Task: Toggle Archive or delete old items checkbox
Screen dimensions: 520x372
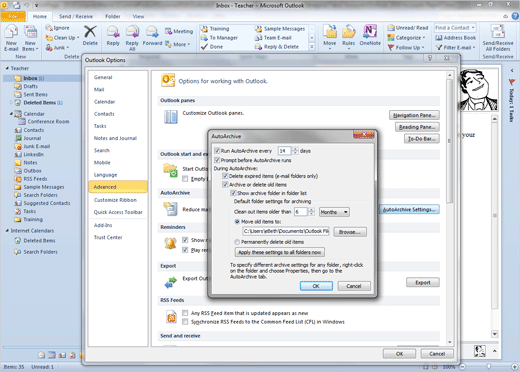Action: click(x=225, y=184)
